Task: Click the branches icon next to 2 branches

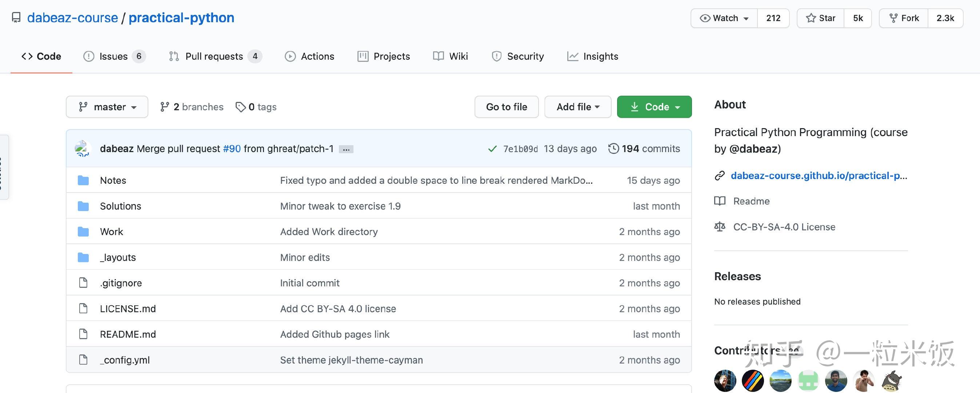Action: [x=164, y=107]
